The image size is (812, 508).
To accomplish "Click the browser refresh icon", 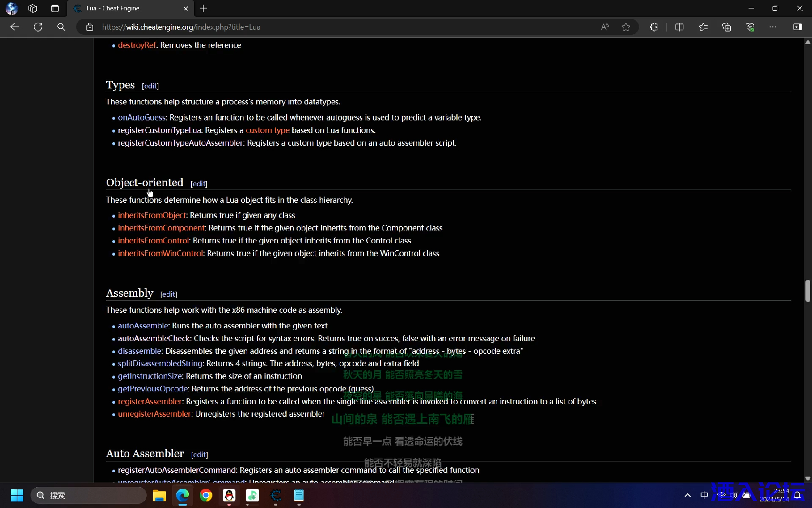I will click(x=38, y=27).
